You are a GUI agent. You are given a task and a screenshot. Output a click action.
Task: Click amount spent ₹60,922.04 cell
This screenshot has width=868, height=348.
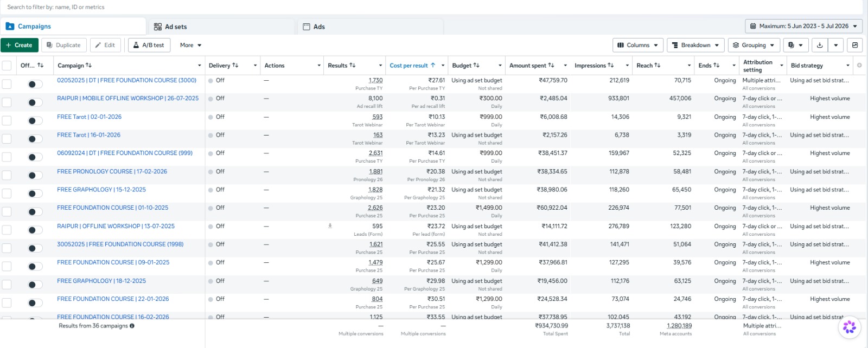[552, 208]
